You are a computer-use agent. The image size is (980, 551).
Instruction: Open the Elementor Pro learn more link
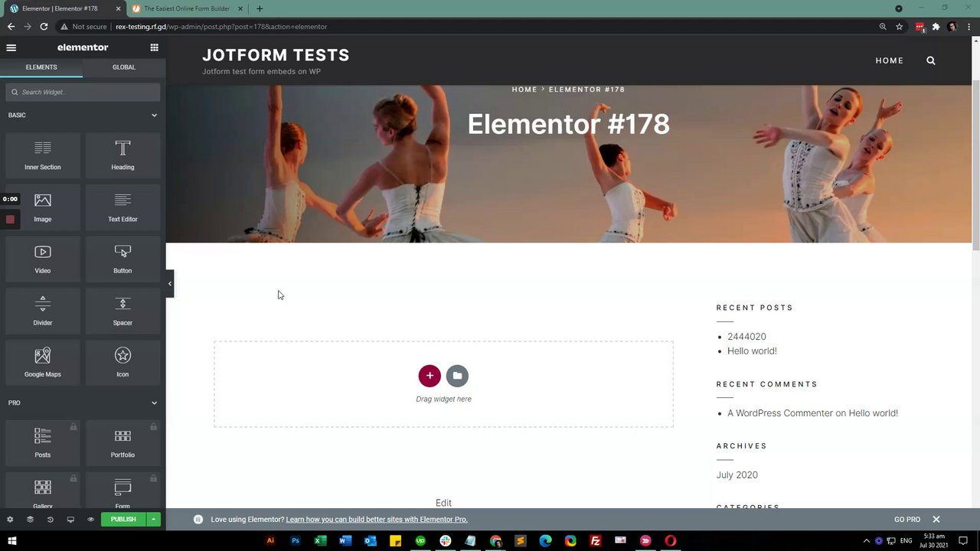377,520
